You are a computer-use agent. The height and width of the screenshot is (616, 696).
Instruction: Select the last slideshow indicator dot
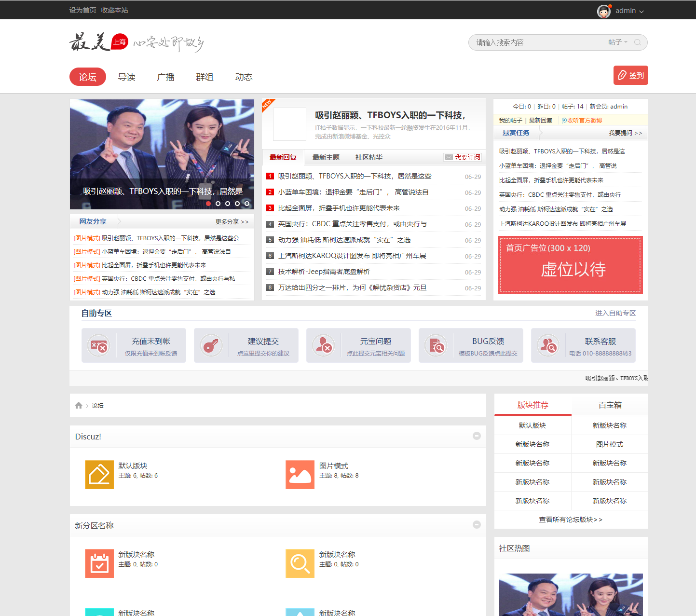pos(247,204)
